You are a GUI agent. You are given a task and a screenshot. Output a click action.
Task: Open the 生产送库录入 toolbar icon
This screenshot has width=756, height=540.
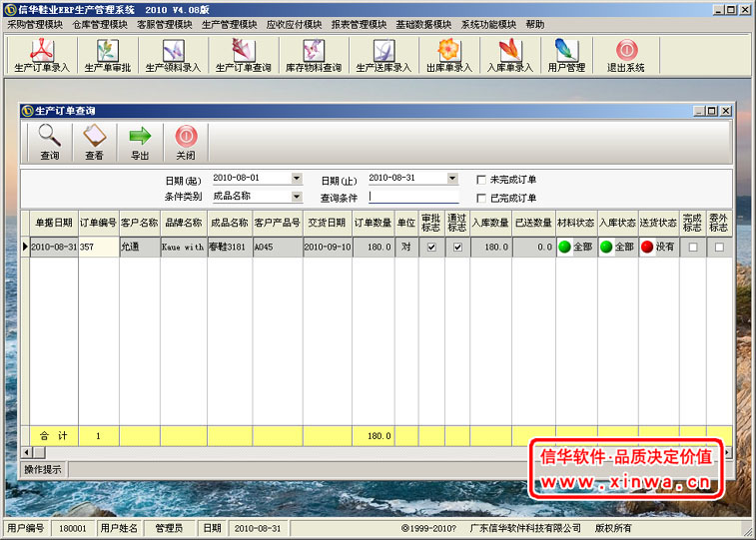pos(383,55)
